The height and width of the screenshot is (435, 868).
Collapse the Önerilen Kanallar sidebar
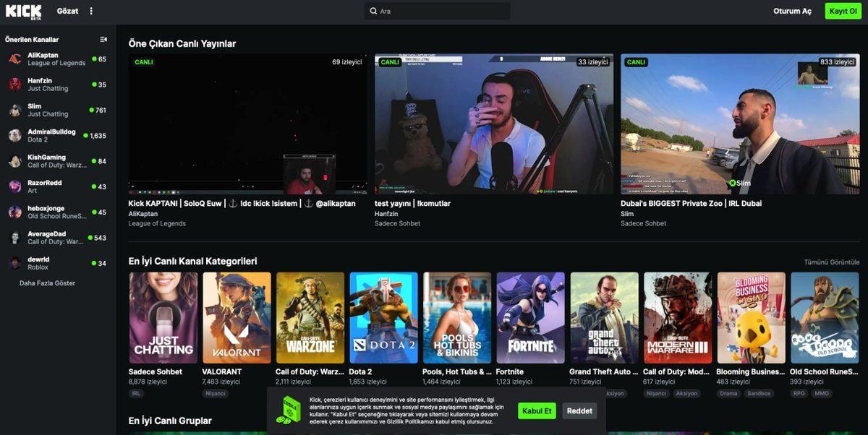pos(102,39)
